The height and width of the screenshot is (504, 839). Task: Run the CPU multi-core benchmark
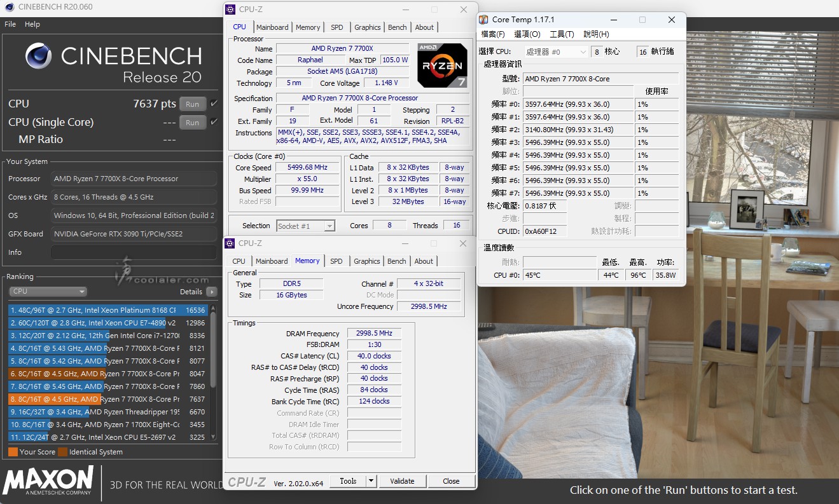point(193,104)
